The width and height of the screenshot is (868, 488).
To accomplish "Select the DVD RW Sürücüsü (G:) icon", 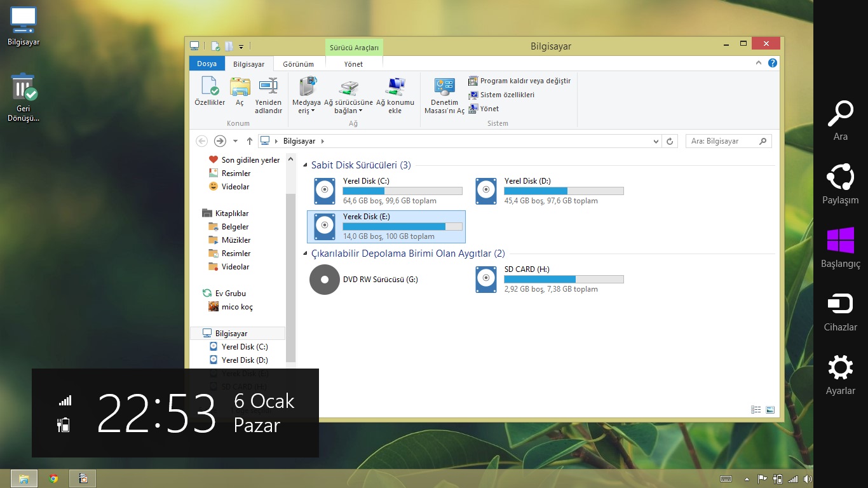I will (x=325, y=280).
